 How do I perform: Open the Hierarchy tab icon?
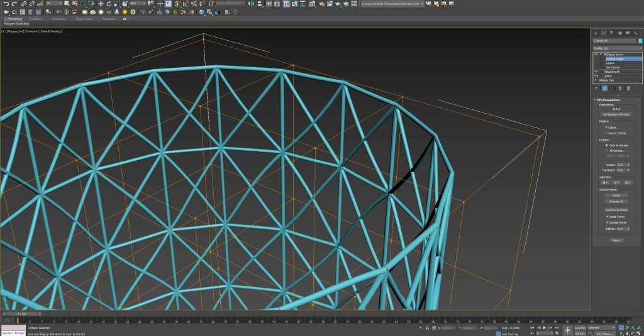click(611, 33)
